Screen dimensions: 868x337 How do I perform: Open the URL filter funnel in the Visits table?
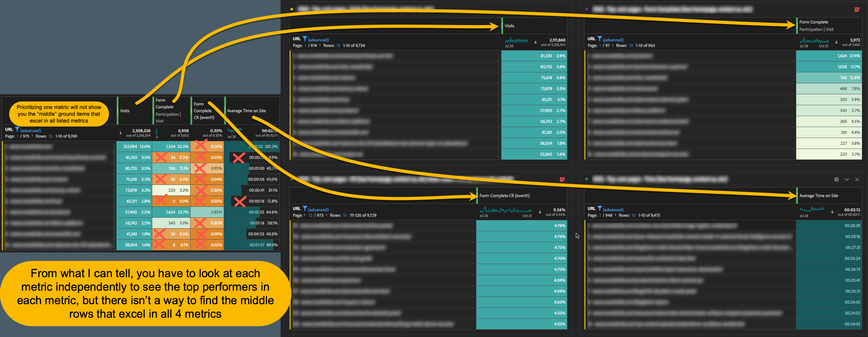click(x=305, y=39)
